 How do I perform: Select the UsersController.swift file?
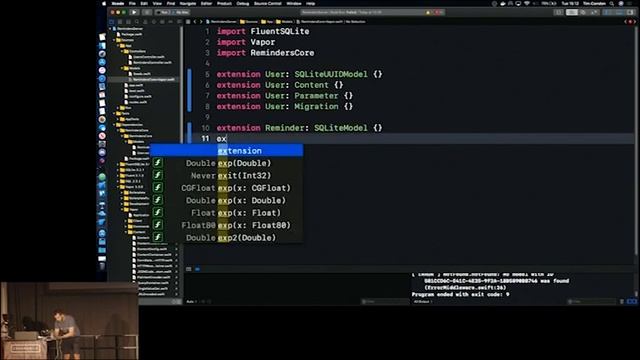tap(146, 57)
